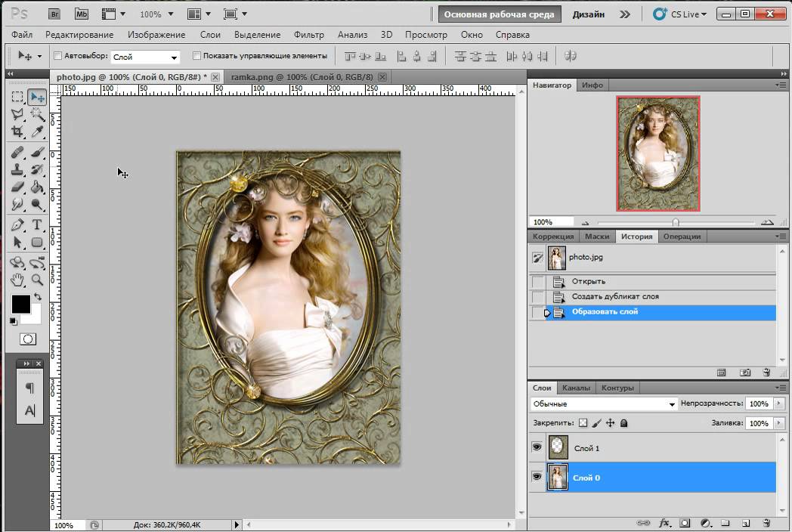The image size is (792, 532).
Task: Click the layer style fx icon
Action: click(665, 522)
